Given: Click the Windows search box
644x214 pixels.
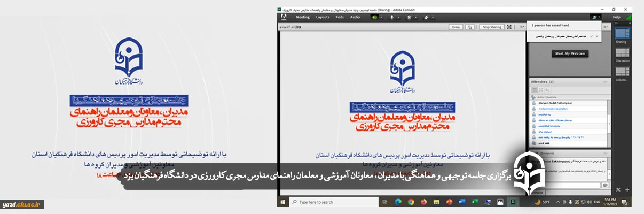Looking at the screenshot, I should (331, 202).
